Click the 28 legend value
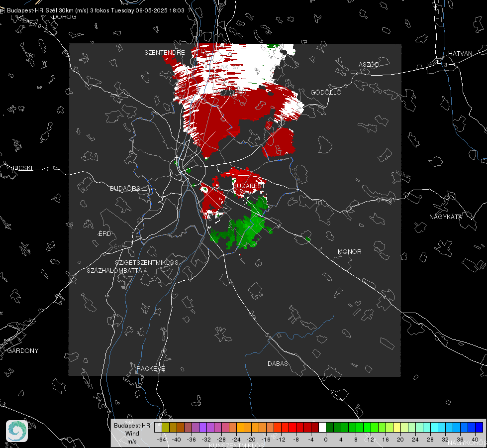Viewport: 487px width, 448px height. 430,440
